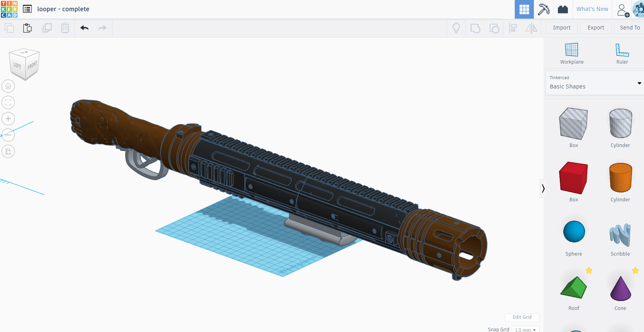Click the view cube LEFT face
Image resolution: width=644 pixels, height=332 pixels.
[x=17, y=66]
